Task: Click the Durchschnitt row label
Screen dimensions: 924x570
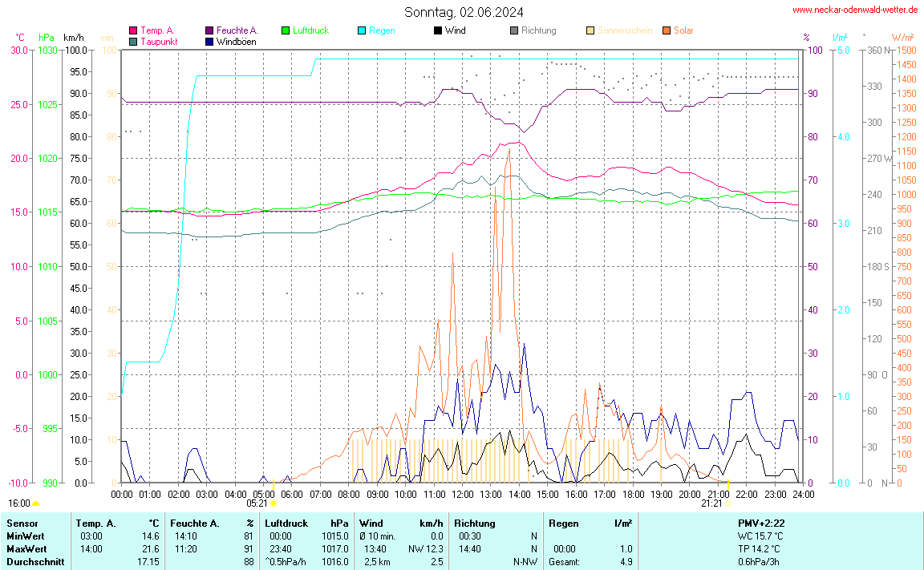Action: pos(34,562)
